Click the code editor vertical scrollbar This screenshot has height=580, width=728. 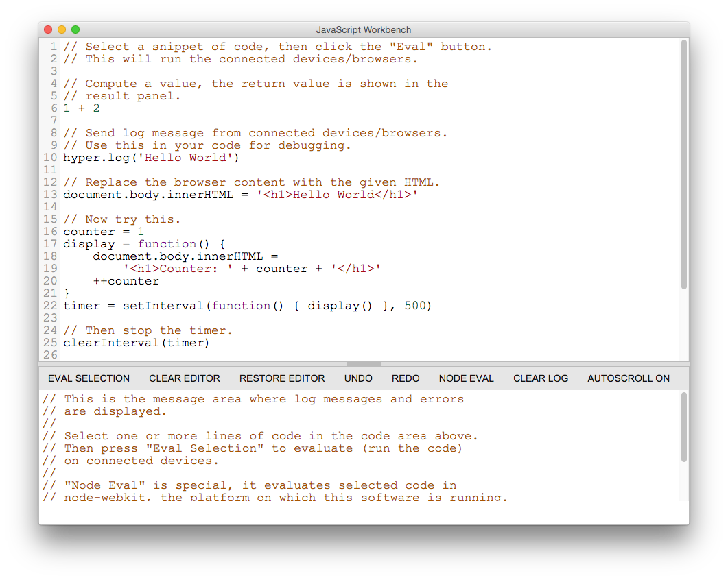pyautogui.click(x=683, y=165)
